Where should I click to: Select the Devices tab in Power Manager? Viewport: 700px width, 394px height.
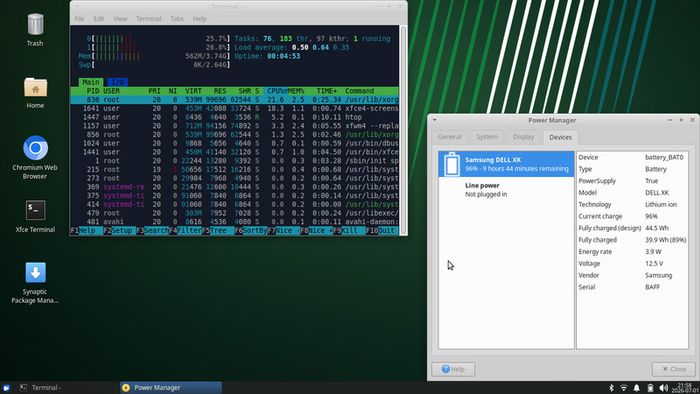tap(560, 137)
